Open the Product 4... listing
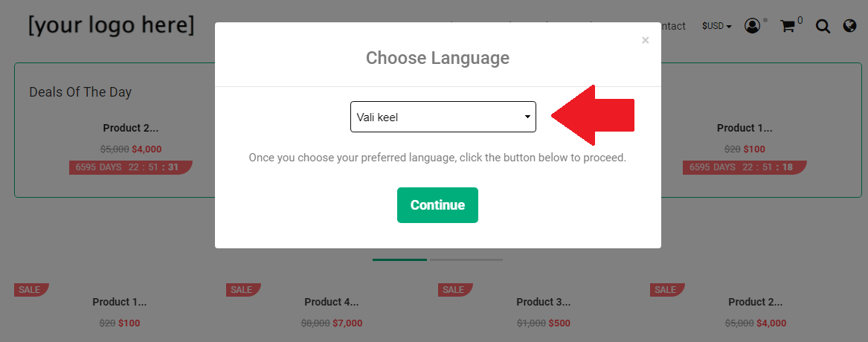868x342 pixels. (x=331, y=302)
